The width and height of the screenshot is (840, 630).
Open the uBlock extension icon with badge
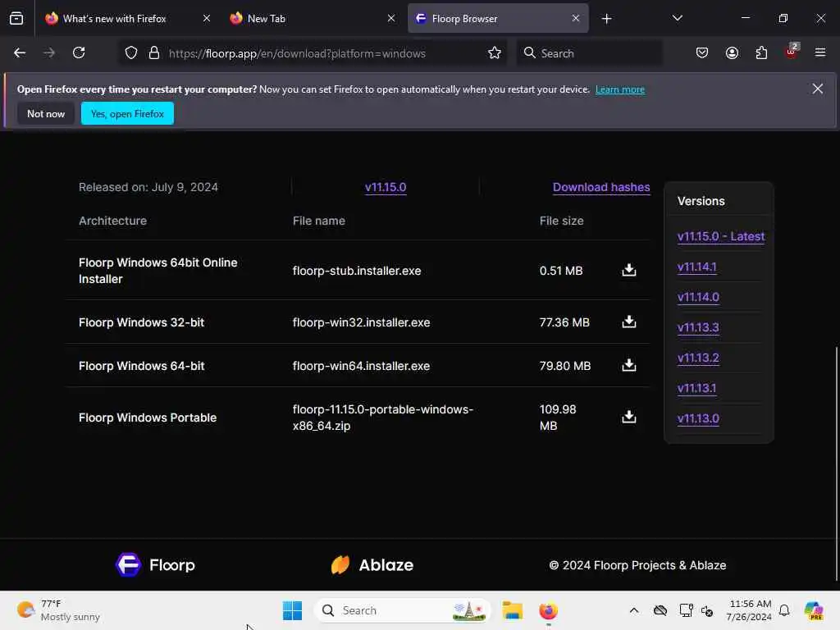[x=792, y=52]
